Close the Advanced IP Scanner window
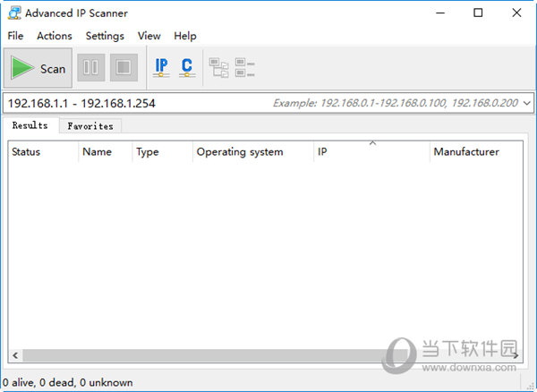The image size is (537, 392). pos(516,13)
